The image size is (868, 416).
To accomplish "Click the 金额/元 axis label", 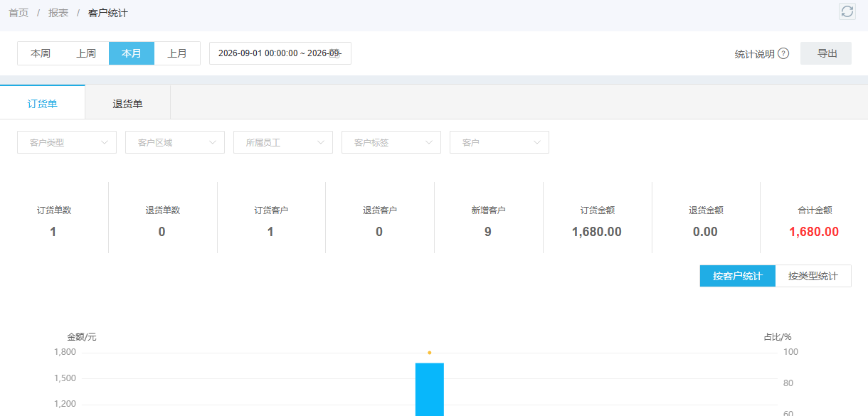I will (x=82, y=337).
